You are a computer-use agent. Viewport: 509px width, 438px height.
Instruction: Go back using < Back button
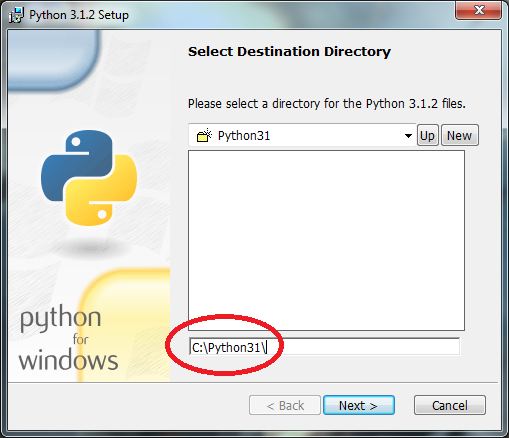coord(285,405)
